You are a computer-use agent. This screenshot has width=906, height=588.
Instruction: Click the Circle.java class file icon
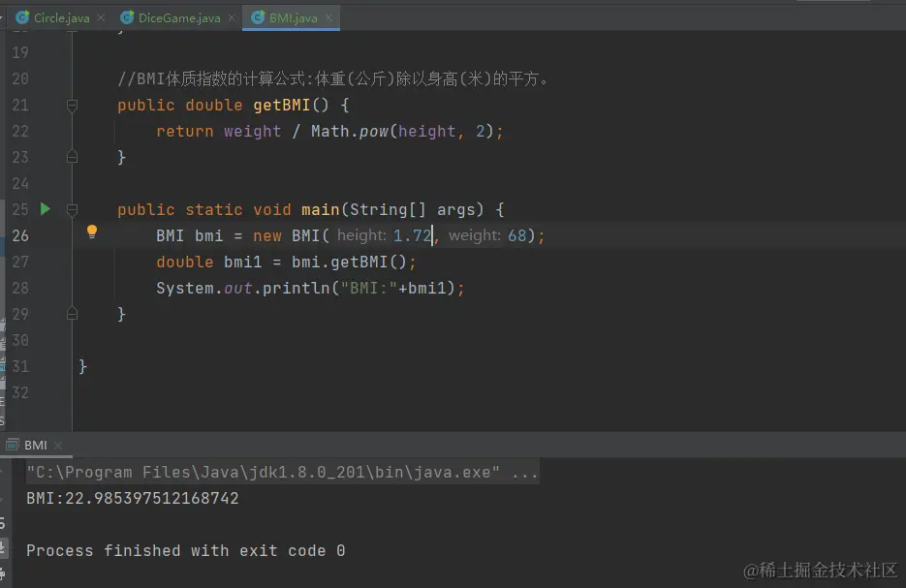pos(22,17)
